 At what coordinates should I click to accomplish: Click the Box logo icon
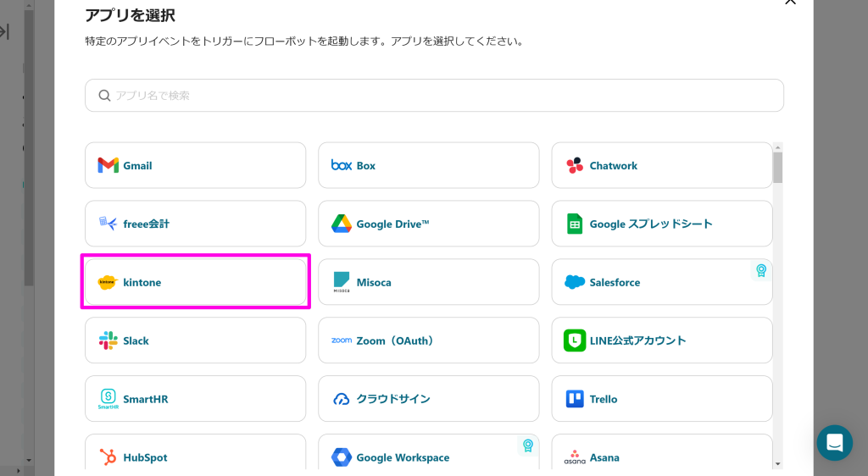pyautogui.click(x=342, y=165)
